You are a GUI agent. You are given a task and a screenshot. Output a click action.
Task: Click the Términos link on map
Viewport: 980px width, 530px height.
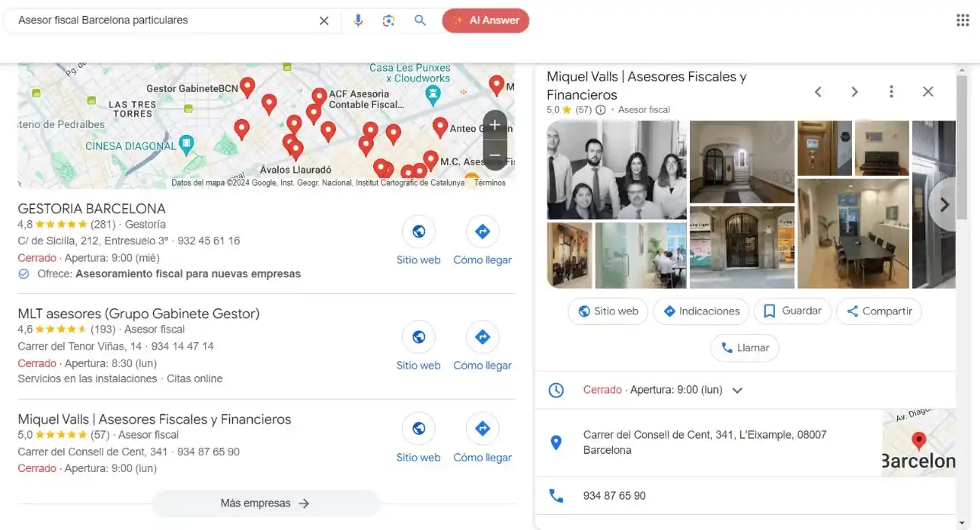click(490, 183)
